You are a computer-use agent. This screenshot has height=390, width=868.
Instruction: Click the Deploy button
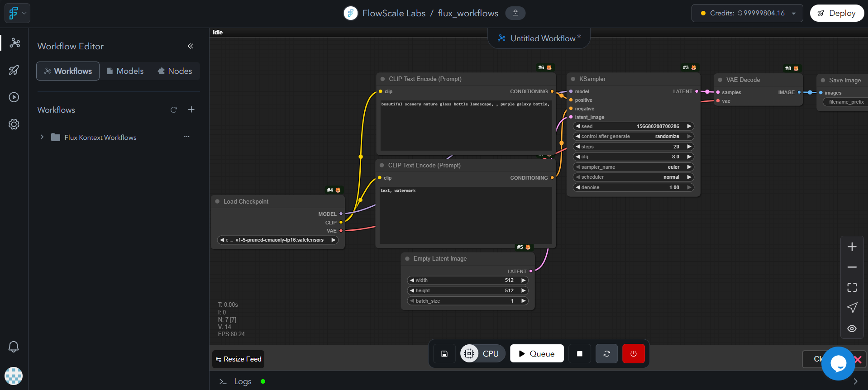(x=837, y=13)
